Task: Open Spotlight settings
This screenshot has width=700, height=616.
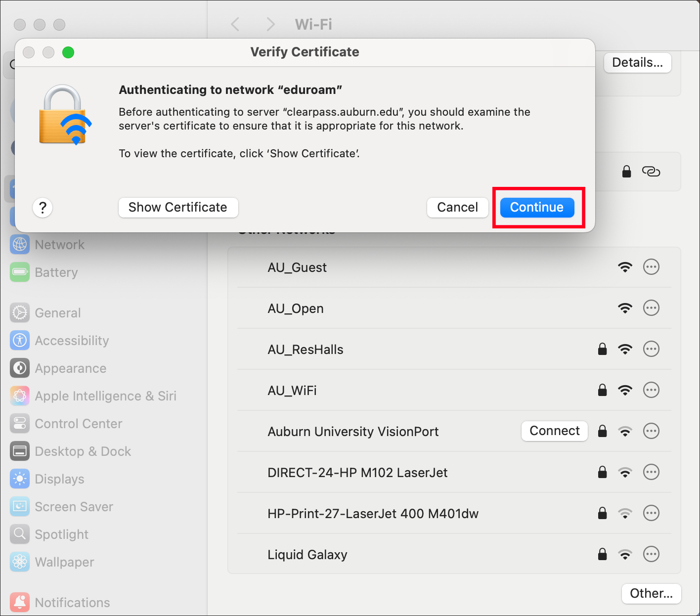Action: click(61, 534)
